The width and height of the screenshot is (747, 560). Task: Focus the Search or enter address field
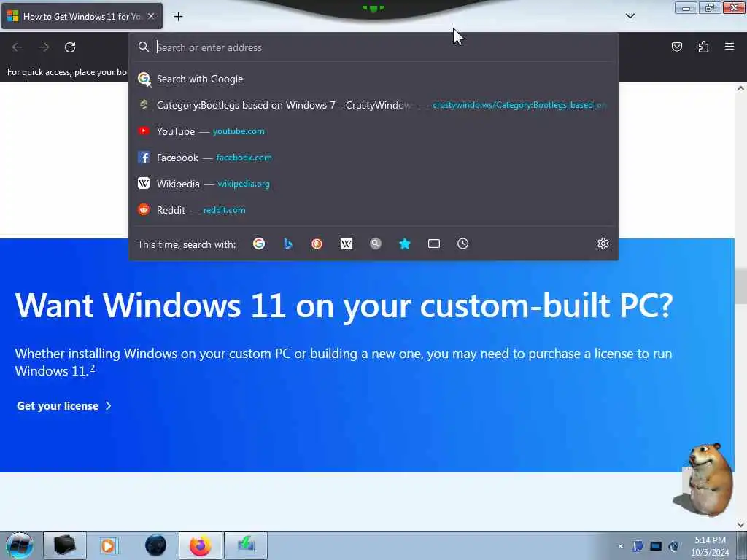pos(373,47)
